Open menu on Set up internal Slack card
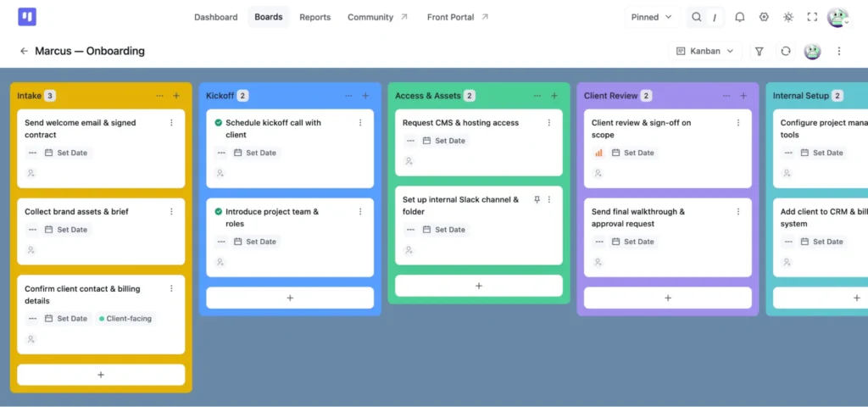This screenshot has height=407, width=868. pos(549,199)
